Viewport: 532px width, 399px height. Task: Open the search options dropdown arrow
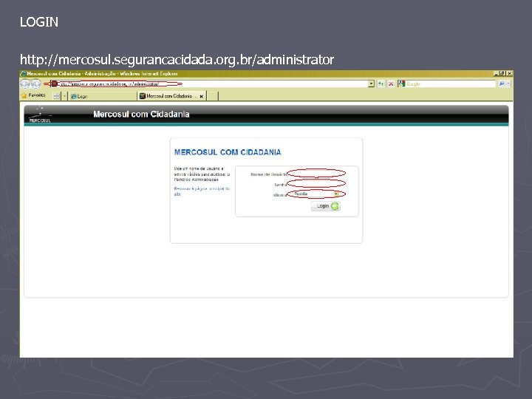508,83
